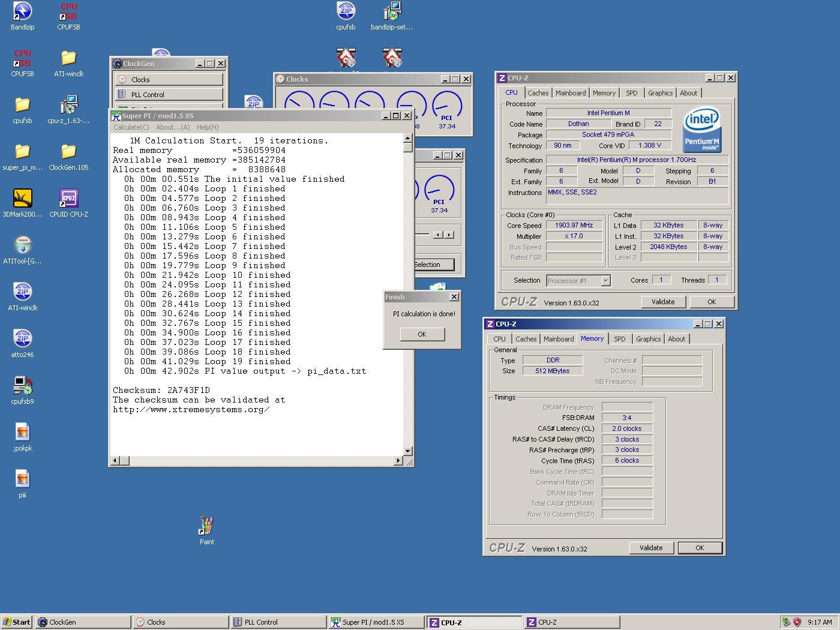Image resolution: width=840 pixels, height=630 pixels.
Task: Launch the bandizip-setup installer icon
Action: click(x=392, y=16)
